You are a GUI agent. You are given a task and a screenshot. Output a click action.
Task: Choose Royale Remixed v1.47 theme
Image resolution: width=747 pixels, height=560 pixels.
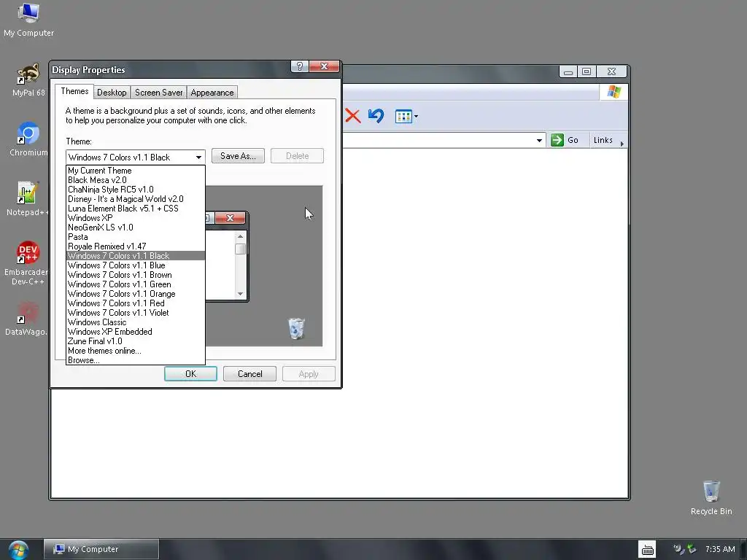135,246
